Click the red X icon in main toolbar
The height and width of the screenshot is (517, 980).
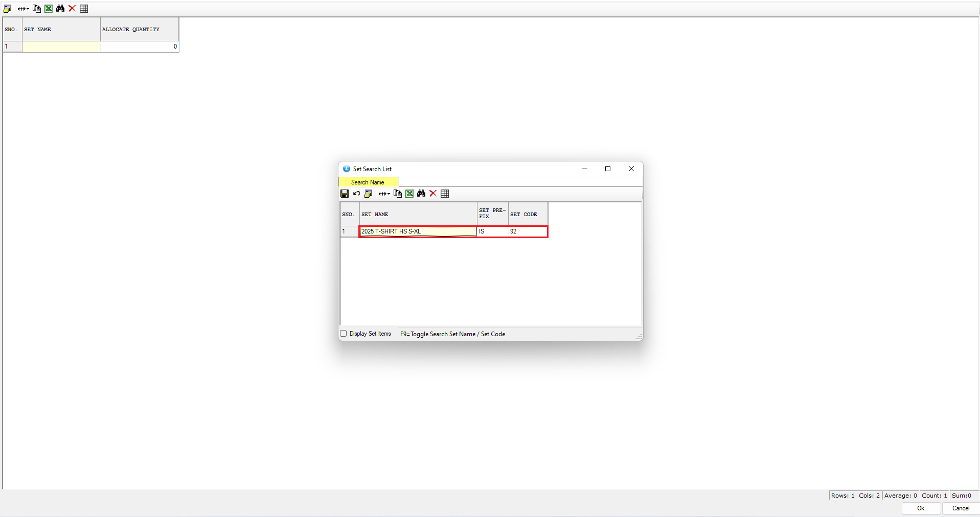[x=72, y=9]
